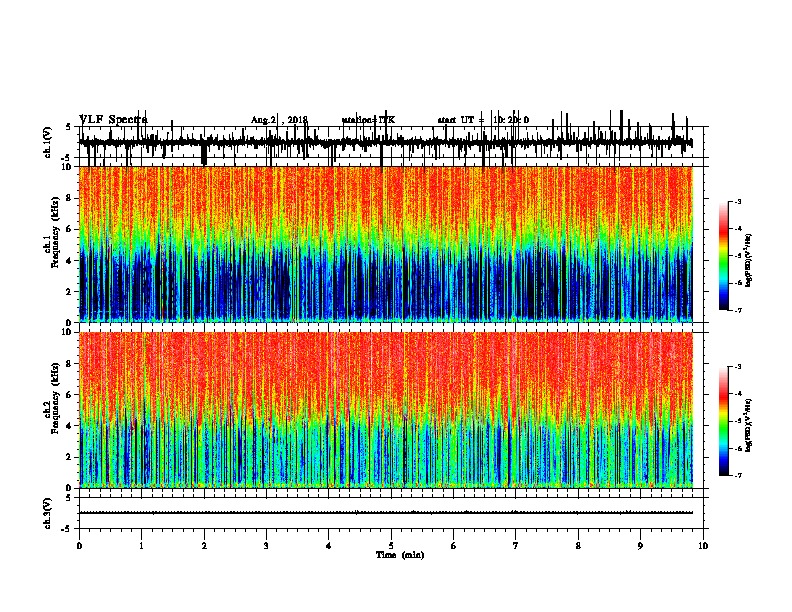Click time axis tick label "2"
This screenshot has width=792, height=612.
pos(204,546)
